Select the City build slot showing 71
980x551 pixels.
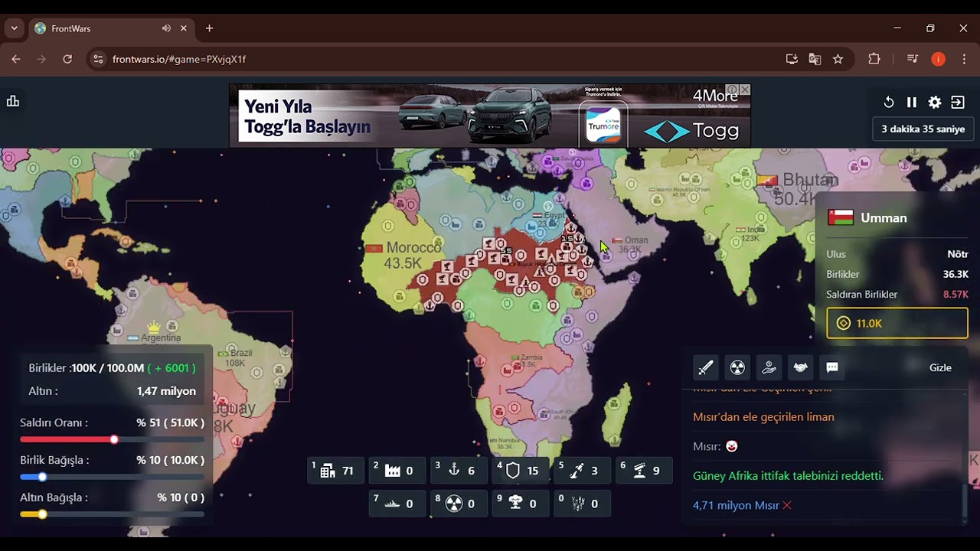(336, 471)
